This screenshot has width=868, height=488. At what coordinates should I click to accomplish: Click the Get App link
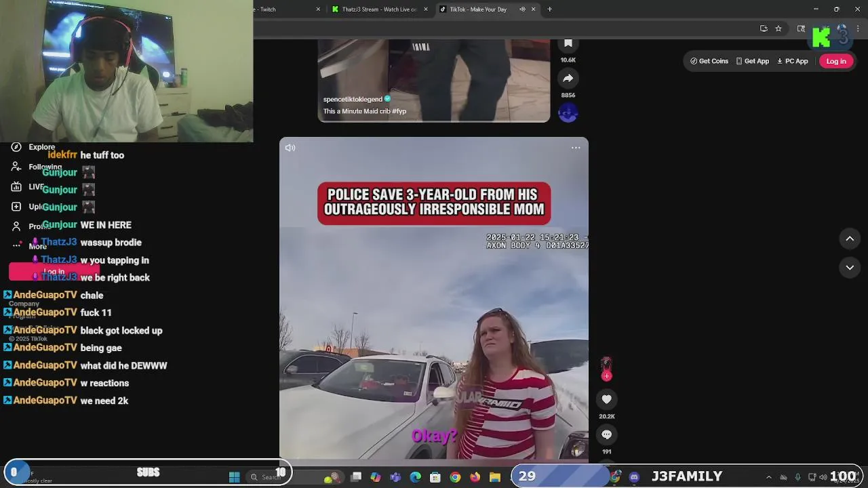(753, 61)
